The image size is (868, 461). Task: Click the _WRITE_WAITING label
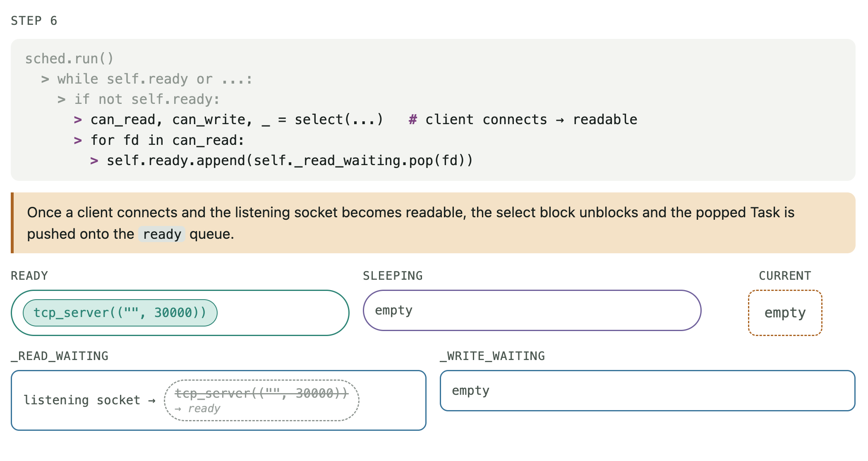492,356
